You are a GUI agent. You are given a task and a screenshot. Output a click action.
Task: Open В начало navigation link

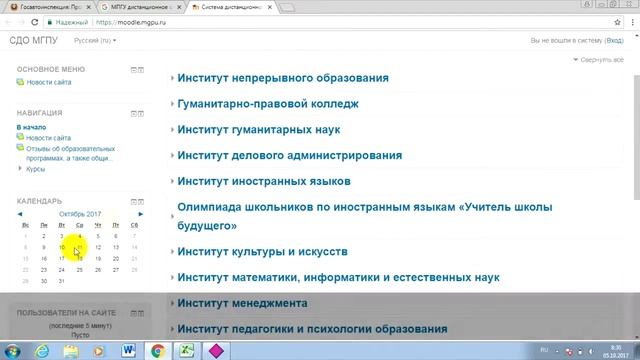pyautogui.click(x=31, y=127)
